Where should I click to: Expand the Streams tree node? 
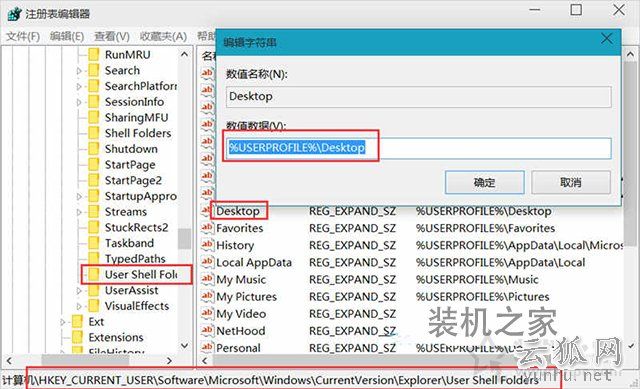click(79, 212)
